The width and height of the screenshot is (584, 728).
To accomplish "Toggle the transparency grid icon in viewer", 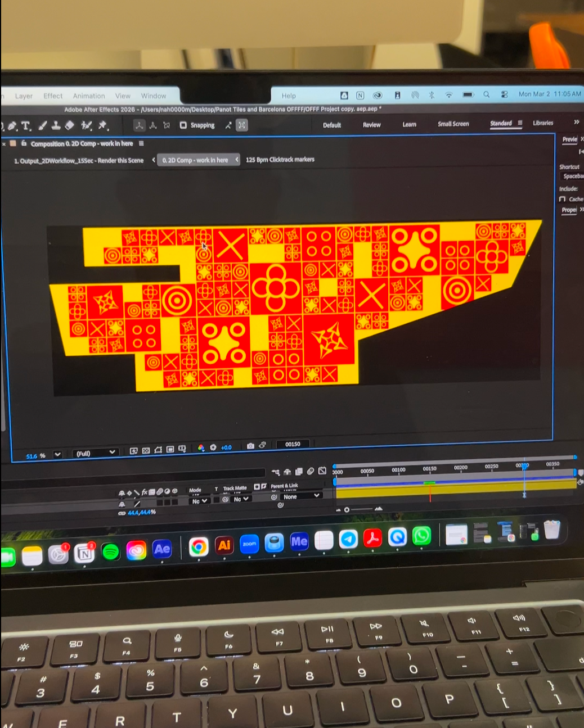I will [146, 450].
